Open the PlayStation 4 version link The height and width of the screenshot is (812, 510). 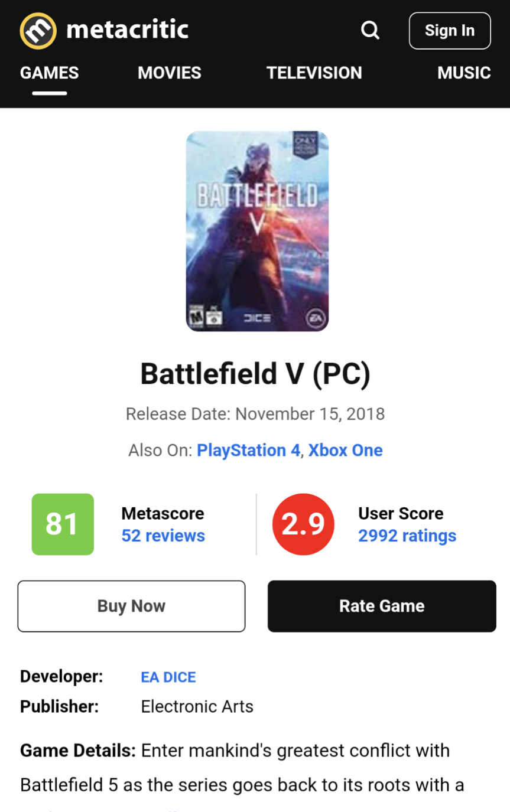pyautogui.click(x=249, y=451)
